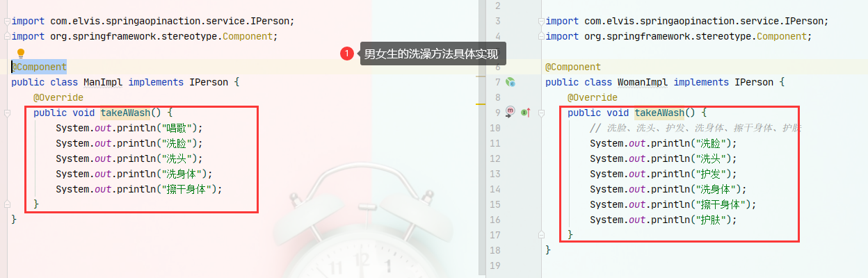Viewport: 868px width, 278px height.
Task: Collapse imports at line 3 in WomanImpl editor
Action: 541,22
